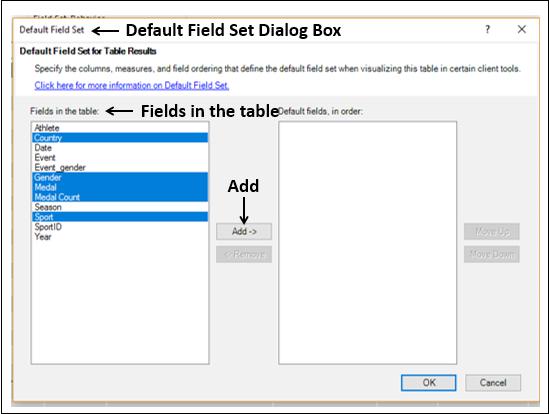Select the Medal field
The height and width of the screenshot is (414, 549).
(x=120, y=187)
